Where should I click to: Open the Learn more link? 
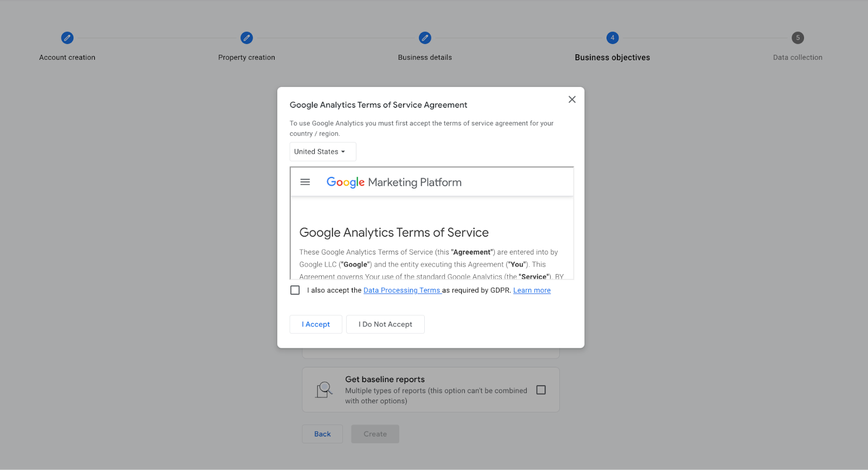pos(532,290)
